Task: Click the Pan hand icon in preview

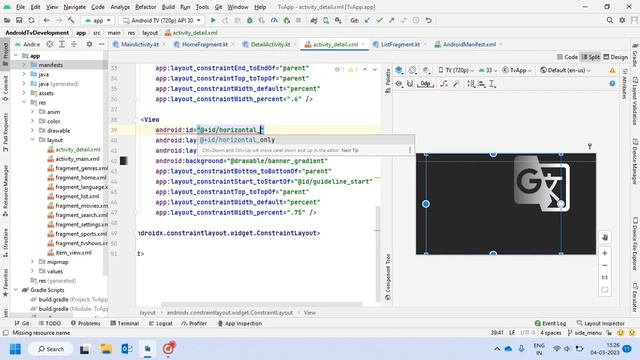Action: pos(605,237)
